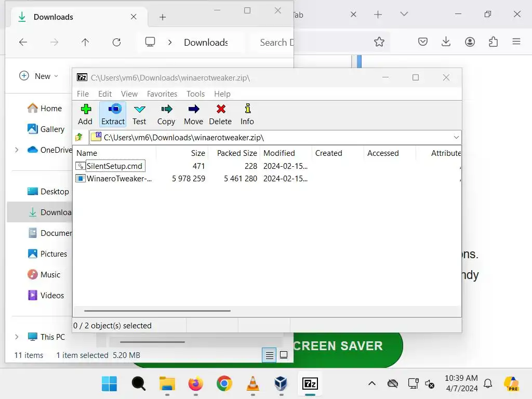532x399 pixels.
Task: Close the Downloads tab in Explorer
Action: [134, 17]
